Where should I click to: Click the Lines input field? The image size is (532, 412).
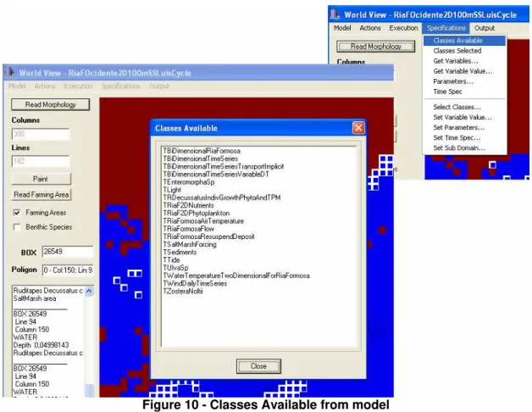click(41, 161)
